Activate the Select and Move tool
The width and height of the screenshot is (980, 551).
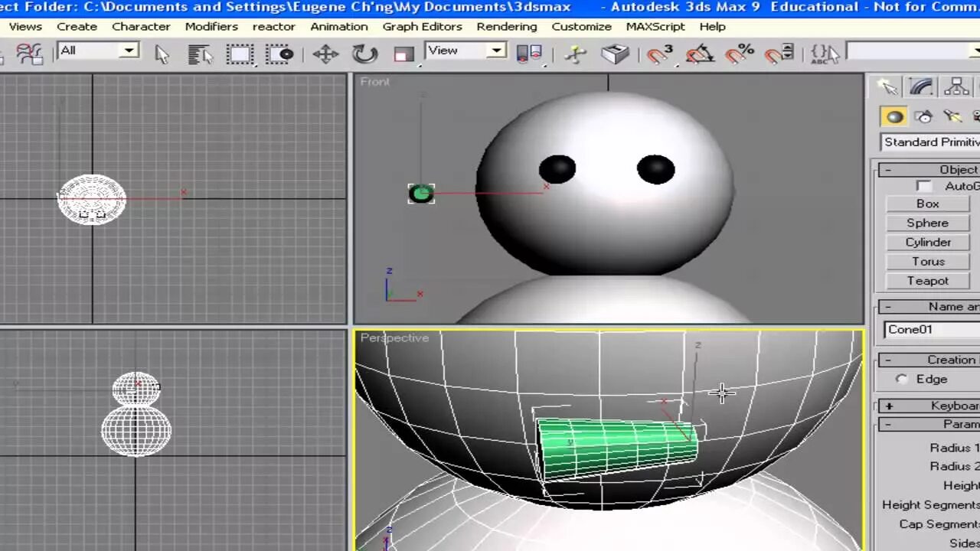[325, 54]
